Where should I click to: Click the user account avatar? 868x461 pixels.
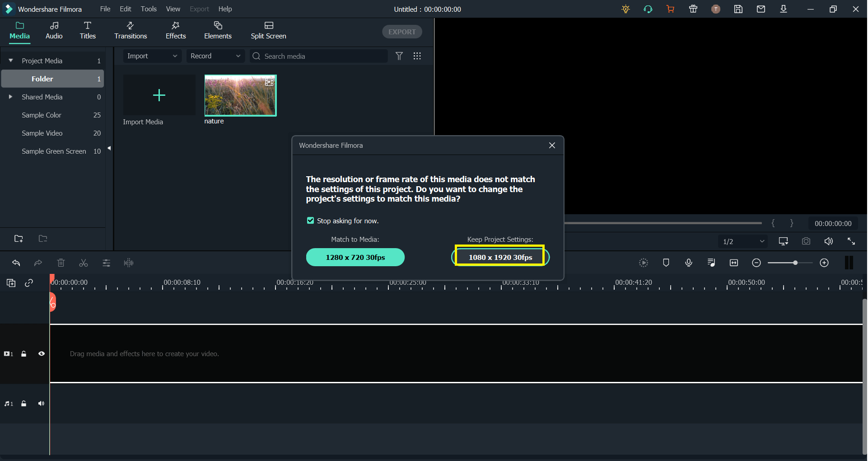(716, 9)
